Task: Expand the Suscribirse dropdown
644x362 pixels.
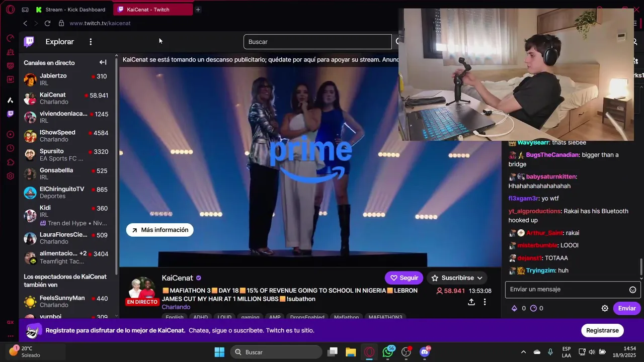Action: pyautogui.click(x=457, y=278)
